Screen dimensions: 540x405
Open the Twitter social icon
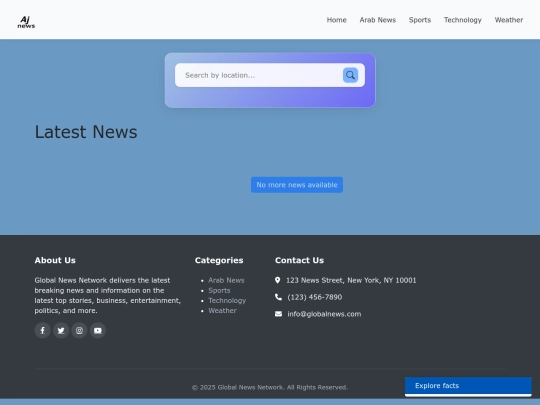point(61,330)
